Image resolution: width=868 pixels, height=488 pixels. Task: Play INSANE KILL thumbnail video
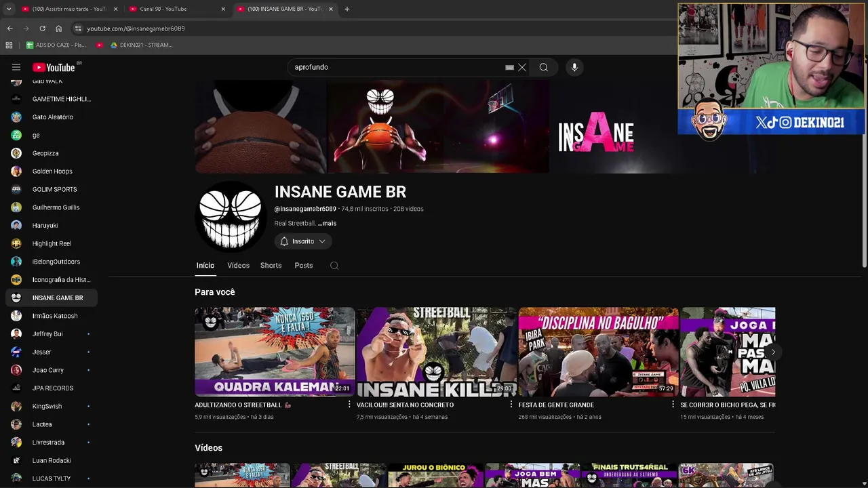437,352
